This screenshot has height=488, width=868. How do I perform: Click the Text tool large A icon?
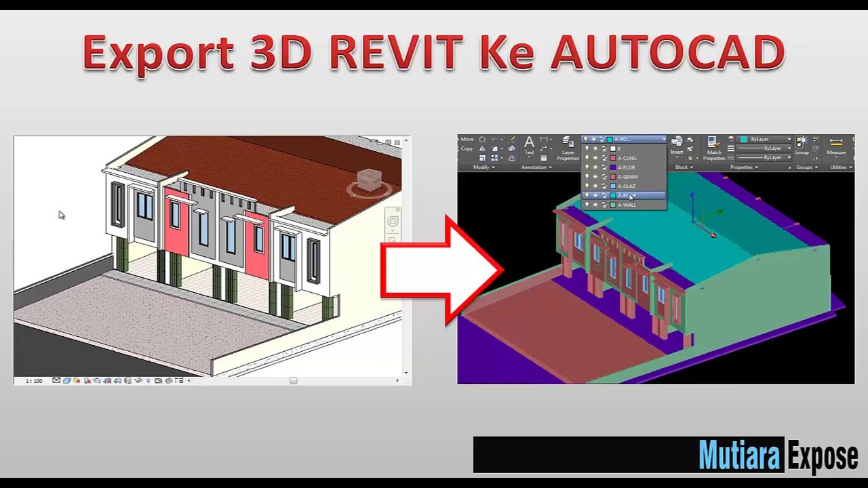(530, 141)
